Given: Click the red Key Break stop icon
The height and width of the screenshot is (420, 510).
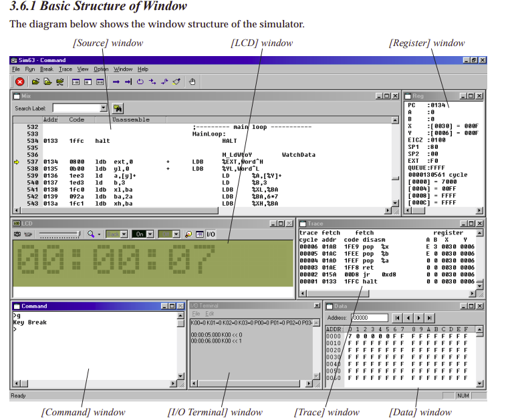Looking at the screenshot, I should [20, 82].
